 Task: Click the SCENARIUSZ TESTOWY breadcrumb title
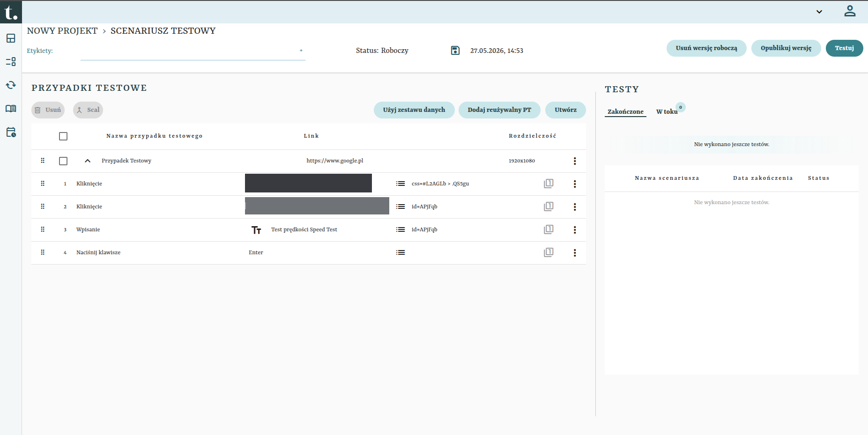(x=163, y=31)
